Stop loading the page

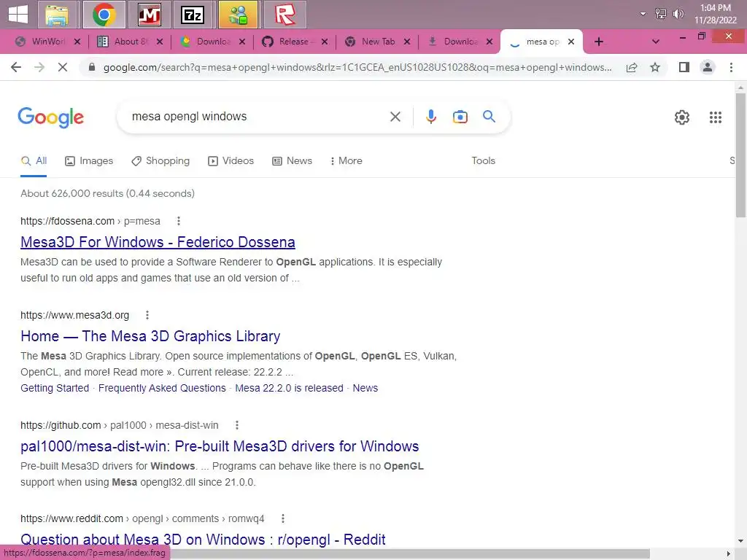63,67
